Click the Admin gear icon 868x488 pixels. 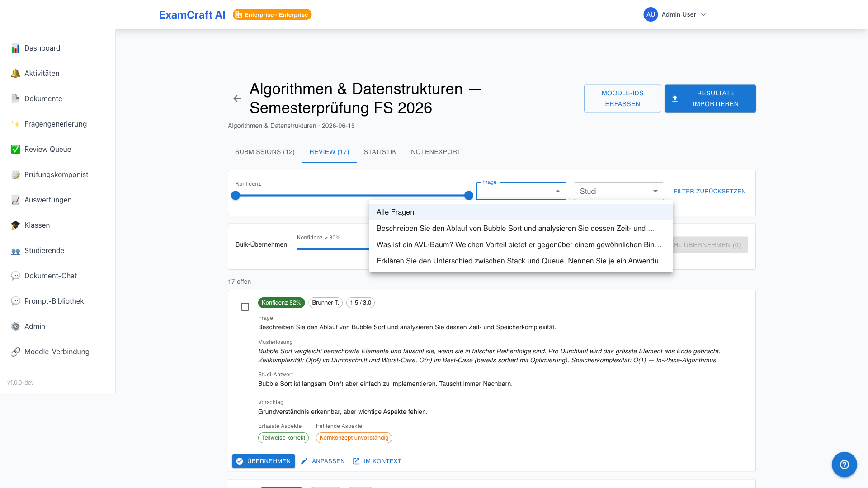point(15,326)
